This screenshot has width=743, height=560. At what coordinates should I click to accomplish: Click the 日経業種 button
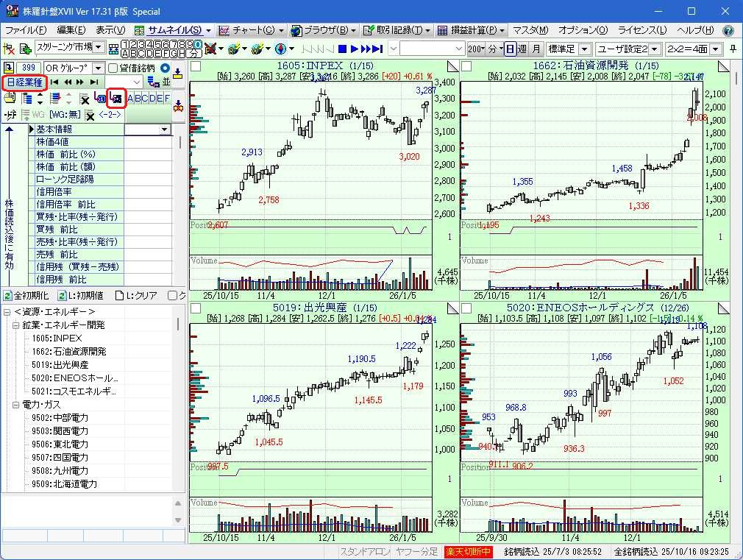[25, 82]
